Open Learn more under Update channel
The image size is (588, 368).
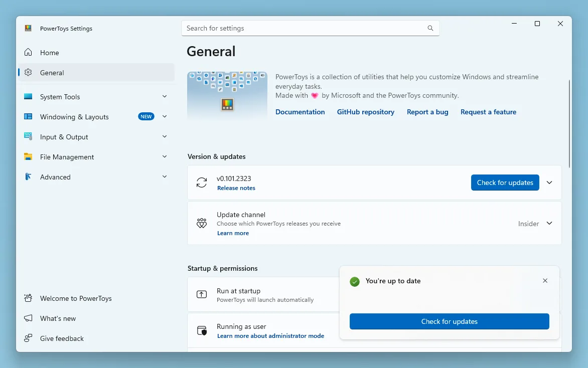(x=233, y=233)
